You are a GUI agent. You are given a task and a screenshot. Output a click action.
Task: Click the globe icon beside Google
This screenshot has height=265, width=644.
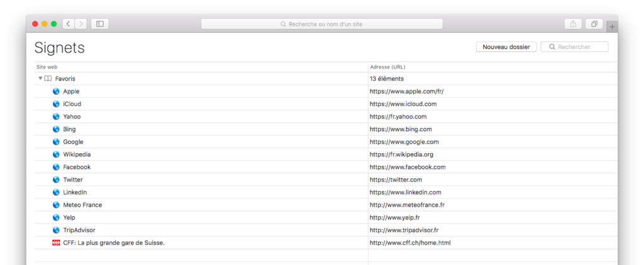[x=56, y=142]
